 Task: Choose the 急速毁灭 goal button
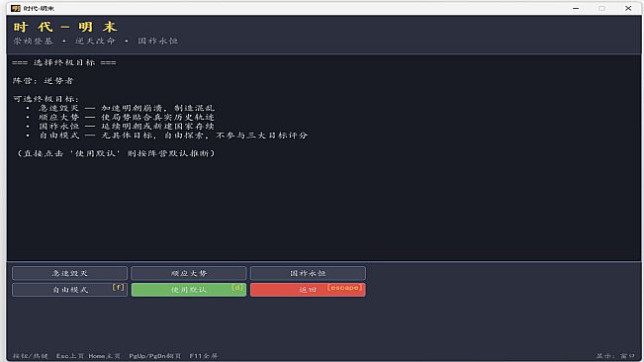(69, 273)
